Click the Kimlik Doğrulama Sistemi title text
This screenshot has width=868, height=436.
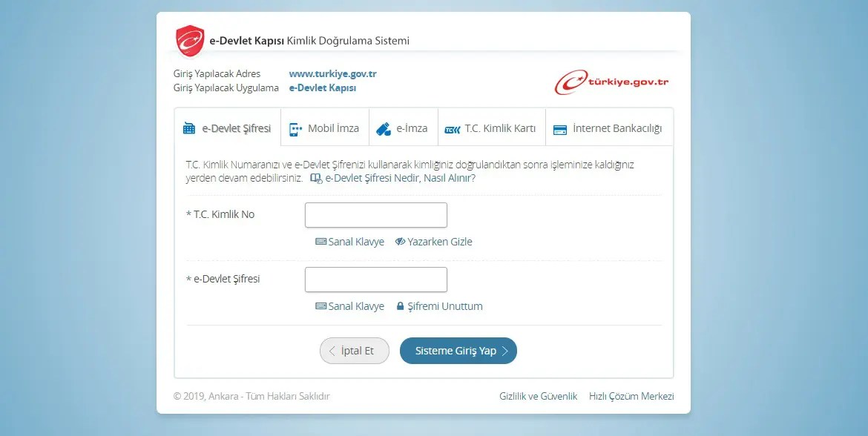point(348,40)
